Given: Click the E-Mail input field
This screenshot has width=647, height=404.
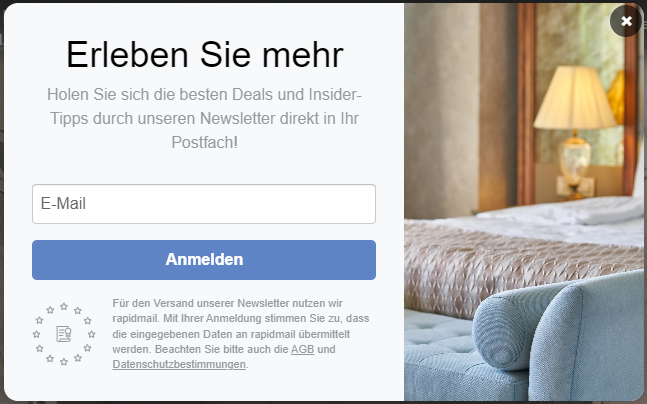Looking at the screenshot, I should 204,204.
